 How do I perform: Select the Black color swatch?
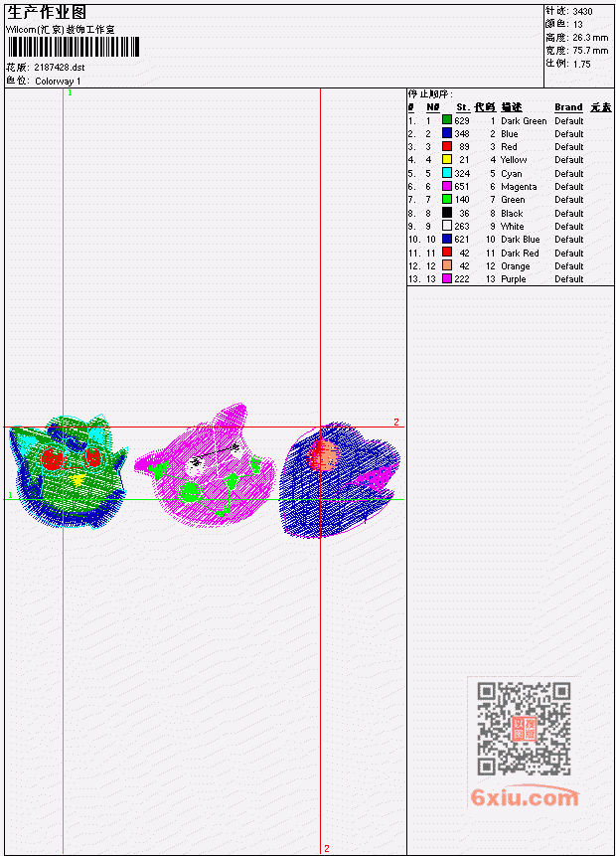tap(447, 213)
